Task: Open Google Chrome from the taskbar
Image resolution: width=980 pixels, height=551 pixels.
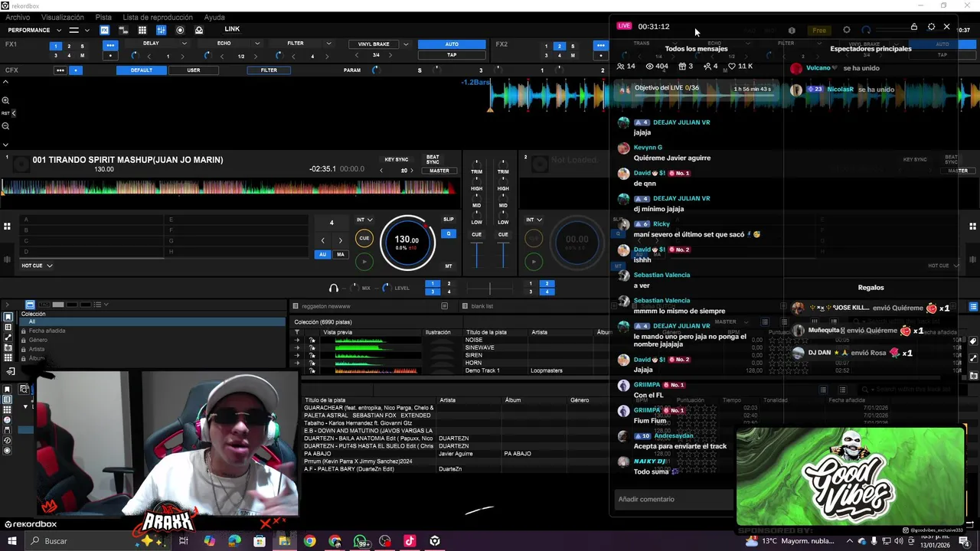Action: [x=309, y=541]
